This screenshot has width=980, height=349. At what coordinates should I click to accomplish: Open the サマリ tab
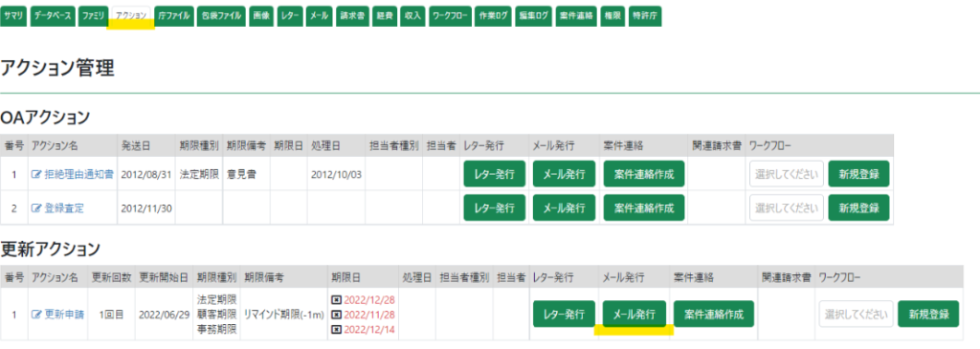point(13,17)
